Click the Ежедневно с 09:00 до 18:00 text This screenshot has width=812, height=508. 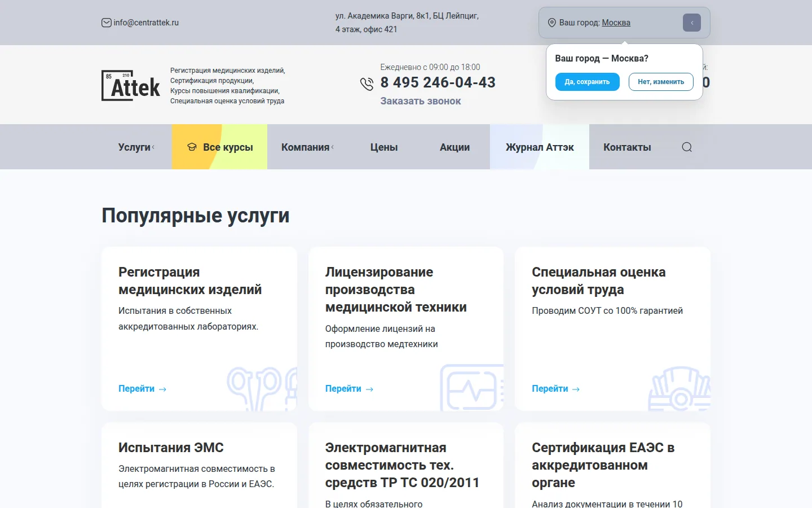[430, 67]
